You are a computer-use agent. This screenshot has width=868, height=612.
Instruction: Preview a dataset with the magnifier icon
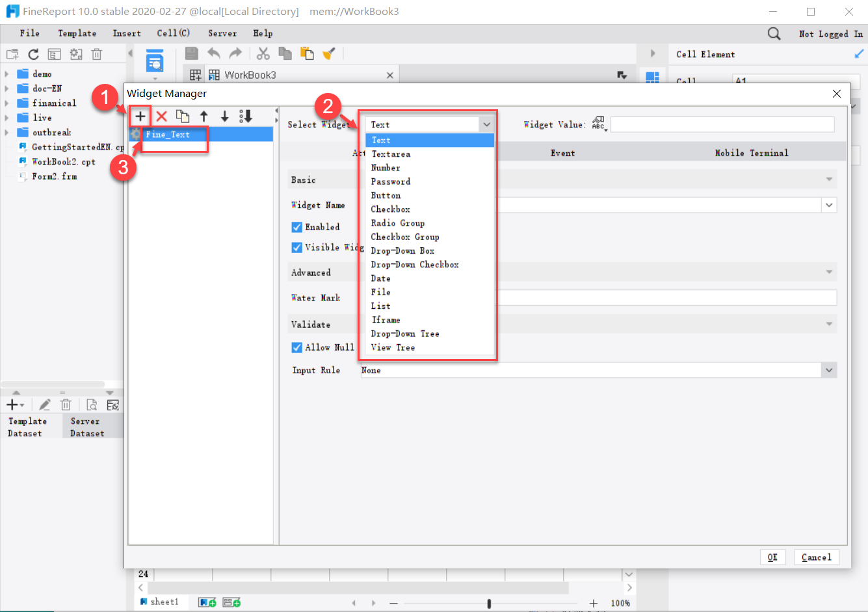click(x=92, y=404)
